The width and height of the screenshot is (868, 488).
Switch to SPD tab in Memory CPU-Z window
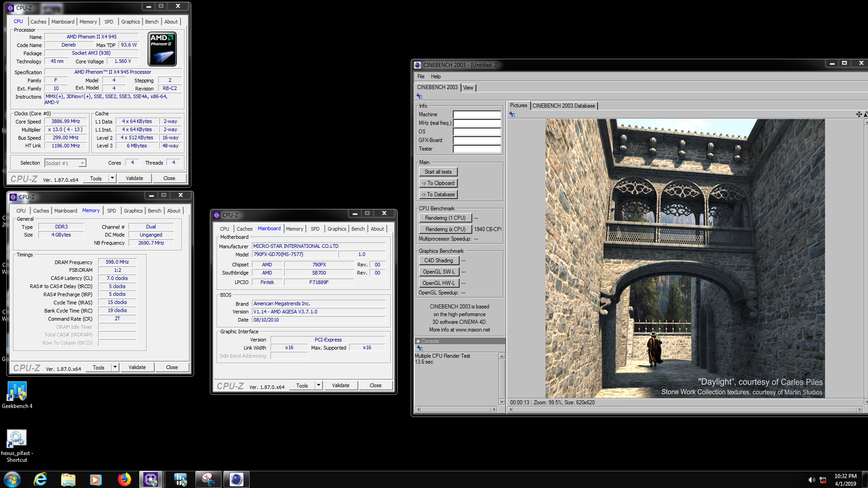click(x=112, y=211)
